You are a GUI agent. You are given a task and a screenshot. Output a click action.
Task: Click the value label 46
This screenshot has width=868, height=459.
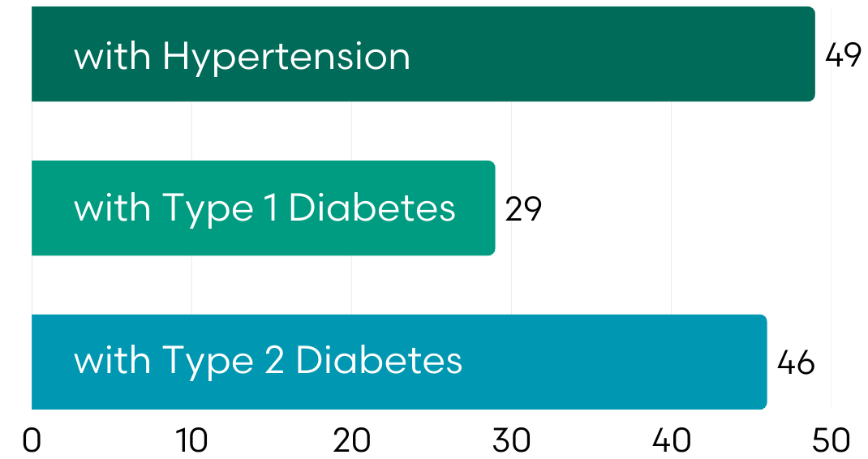pyautogui.click(x=795, y=362)
